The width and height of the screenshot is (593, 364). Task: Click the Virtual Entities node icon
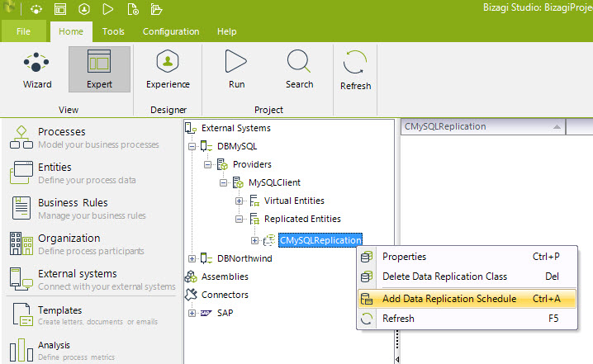pos(254,201)
